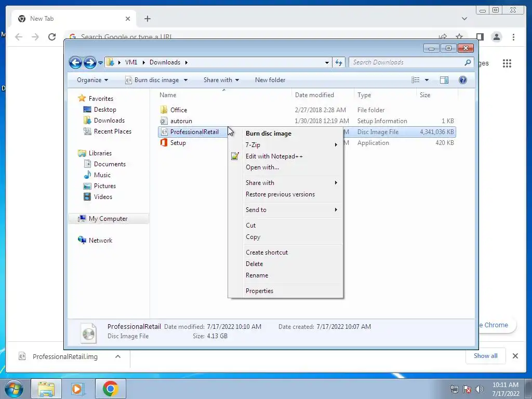Open new tab with Chrome plus button
The width and height of the screenshot is (532, 399).
[x=147, y=19]
